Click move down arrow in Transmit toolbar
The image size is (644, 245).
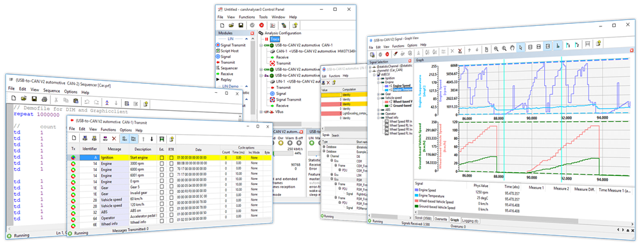pos(151,139)
